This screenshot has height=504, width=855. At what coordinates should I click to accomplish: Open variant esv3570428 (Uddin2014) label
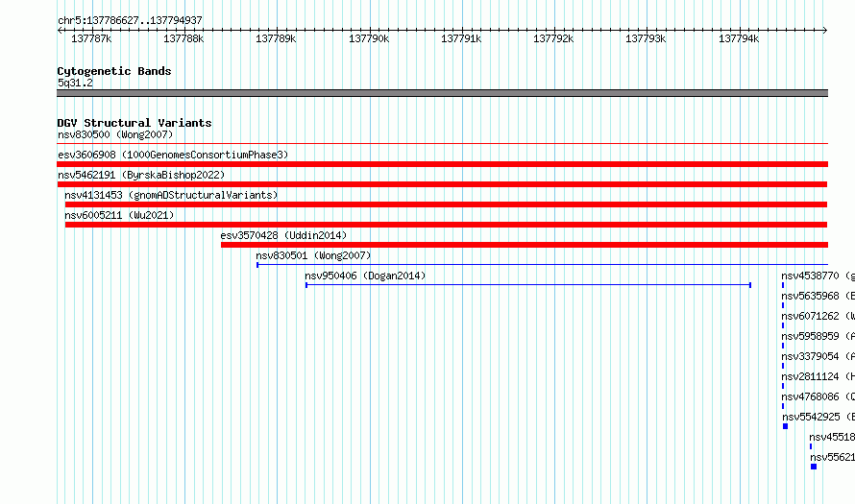[283, 235]
